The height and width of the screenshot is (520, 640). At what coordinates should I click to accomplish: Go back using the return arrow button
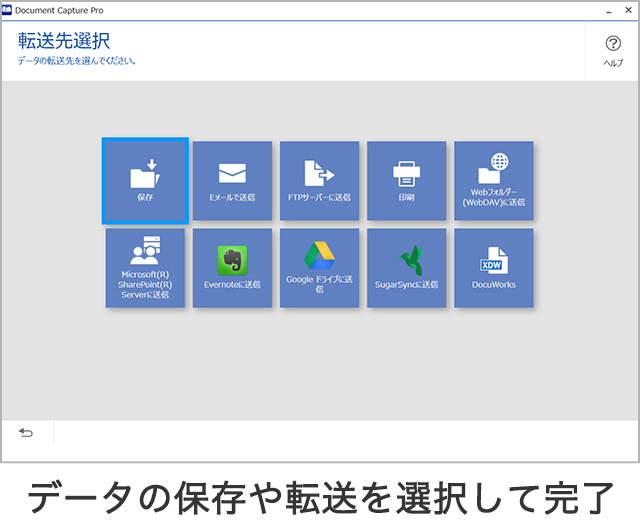click(x=26, y=433)
